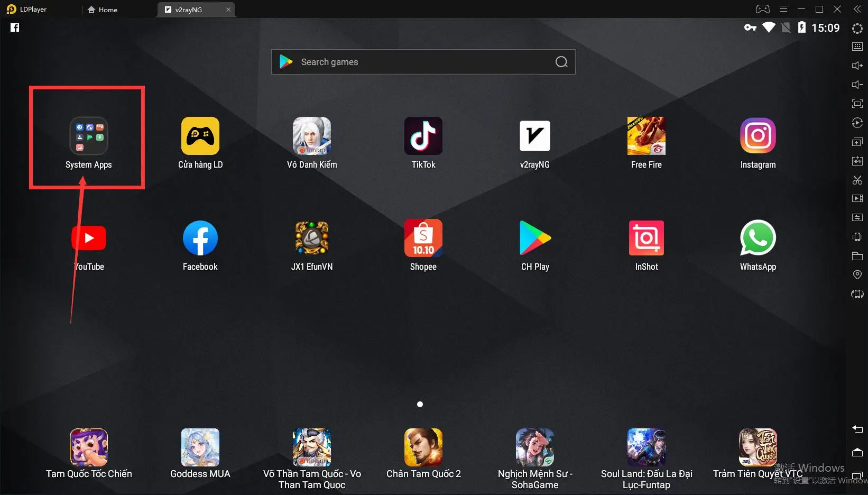Viewport: 868px width, 495px height.
Task: Collapse the right sidebar with double-arrow
Action: pyautogui.click(x=857, y=9)
